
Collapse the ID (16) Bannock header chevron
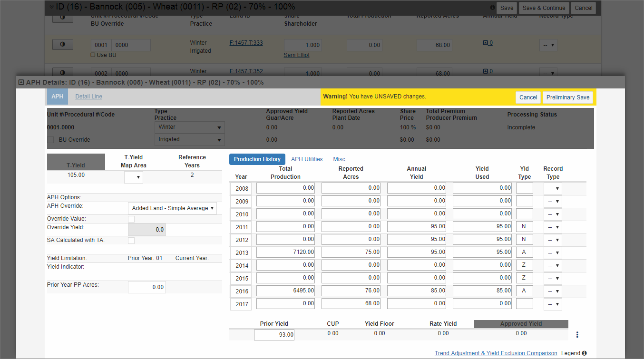coord(51,7)
